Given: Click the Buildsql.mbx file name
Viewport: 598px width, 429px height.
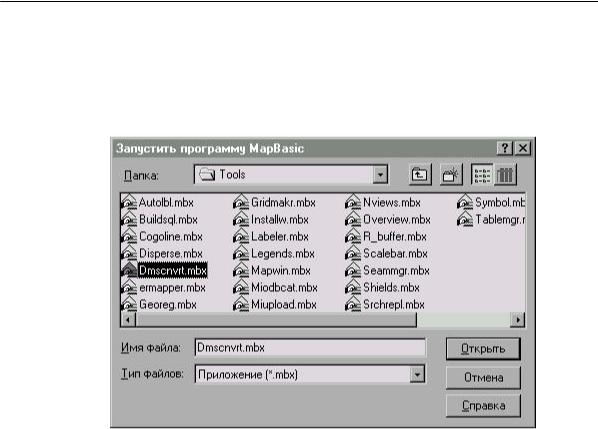Looking at the screenshot, I should click(x=168, y=220).
